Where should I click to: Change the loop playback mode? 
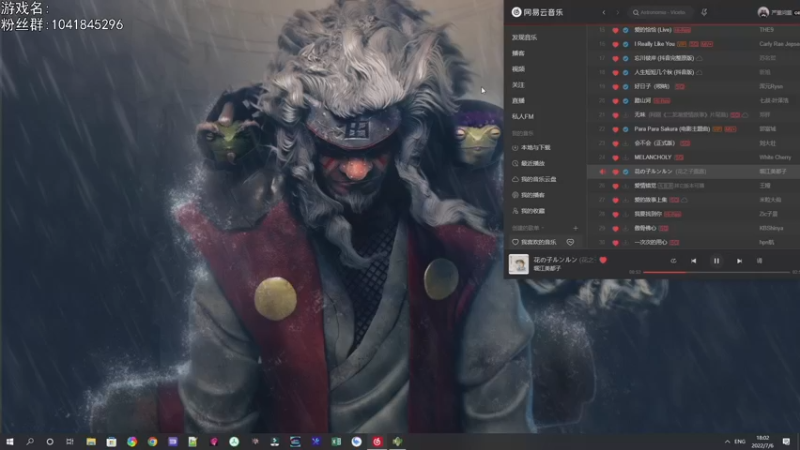(x=673, y=261)
